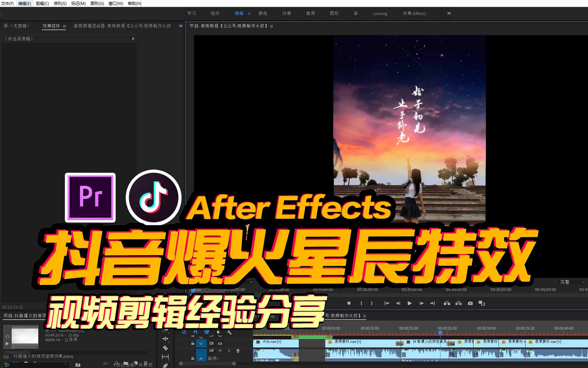The width and height of the screenshot is (588, 368).
Task: Select the V1 source patch target
Action: [x=201, y=343]
